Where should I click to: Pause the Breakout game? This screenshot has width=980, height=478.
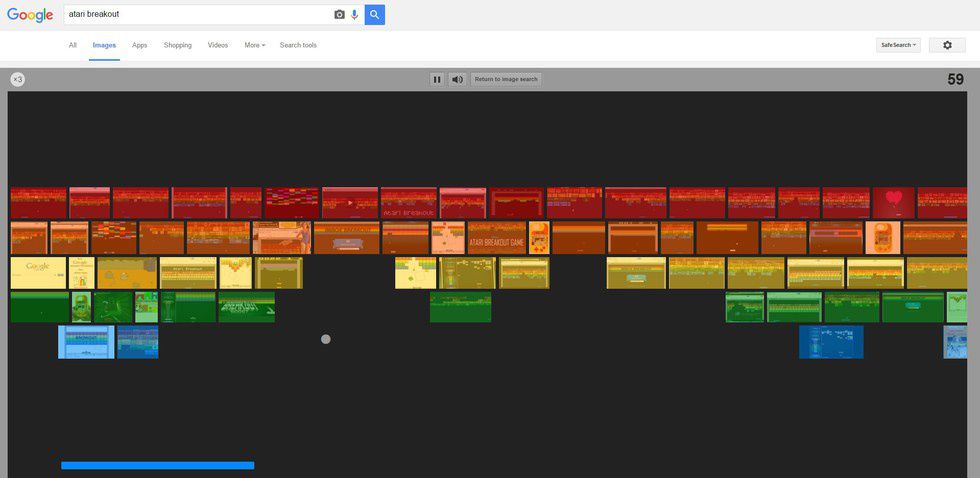coord(437,79)
